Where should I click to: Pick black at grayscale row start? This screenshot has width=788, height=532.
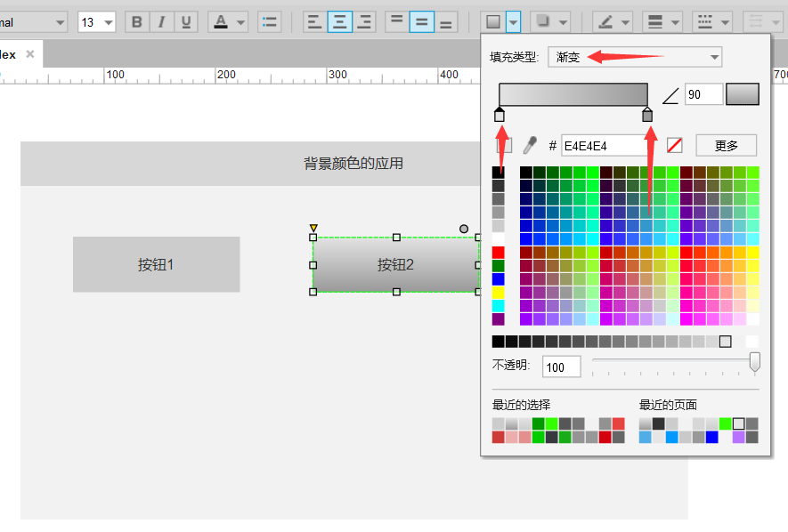[498, 342]
